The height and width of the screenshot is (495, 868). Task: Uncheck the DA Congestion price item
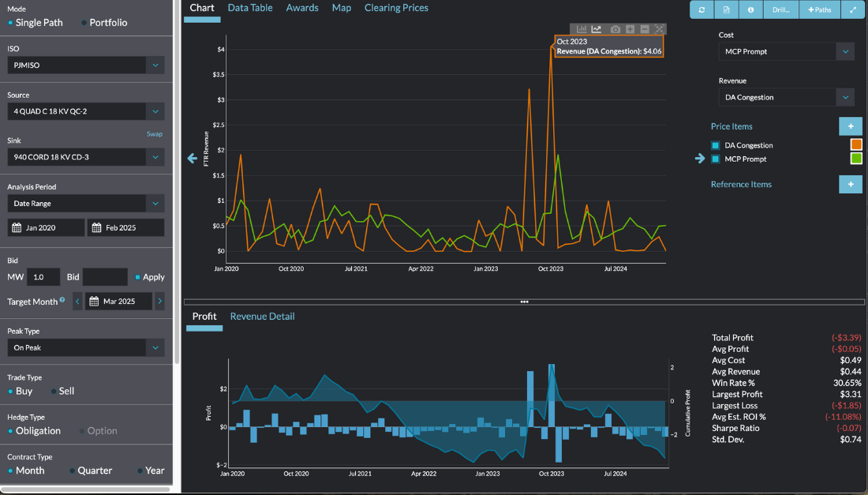click(716, 145)
